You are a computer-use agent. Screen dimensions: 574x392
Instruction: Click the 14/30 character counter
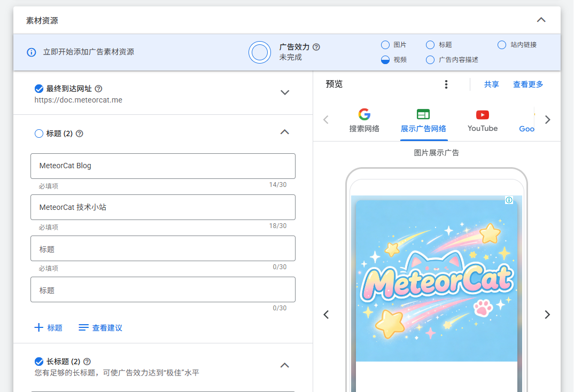(x=278, y=185)
